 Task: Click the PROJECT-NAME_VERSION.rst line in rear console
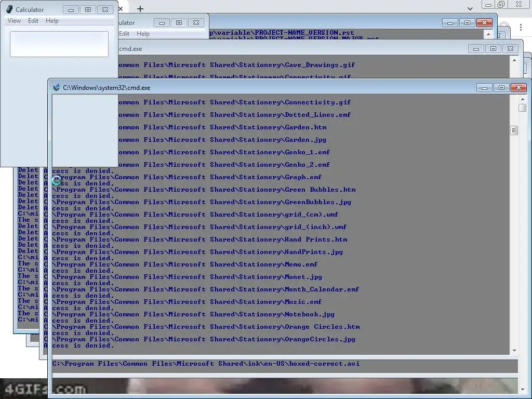(x=282, y=33)
